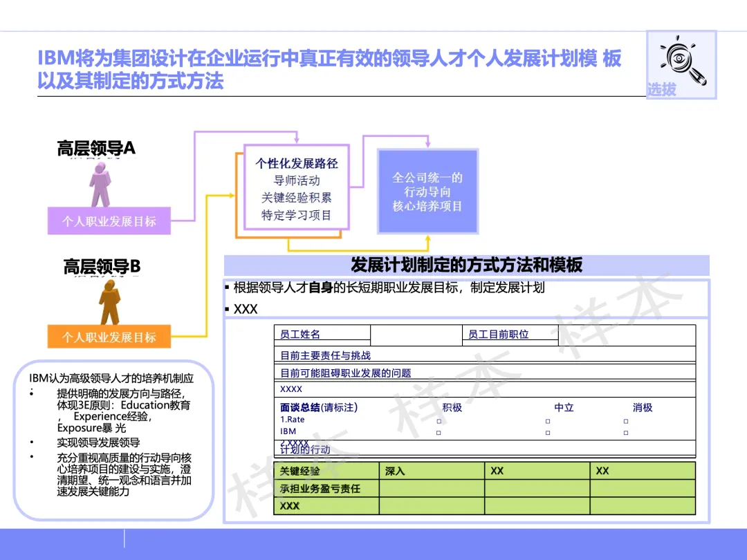
Task: Click the IBM认为高级领导人才的培养机制应 heading
Action: pos(111,378)
